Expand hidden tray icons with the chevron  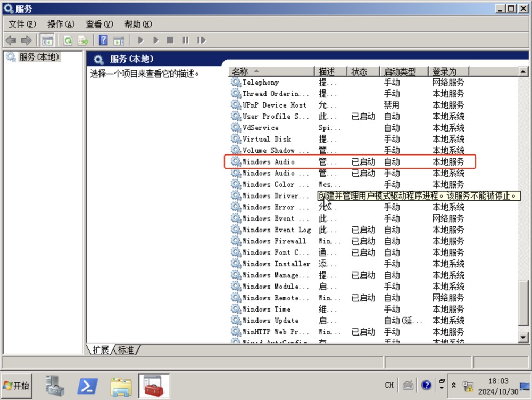click(x=454, y=386)
